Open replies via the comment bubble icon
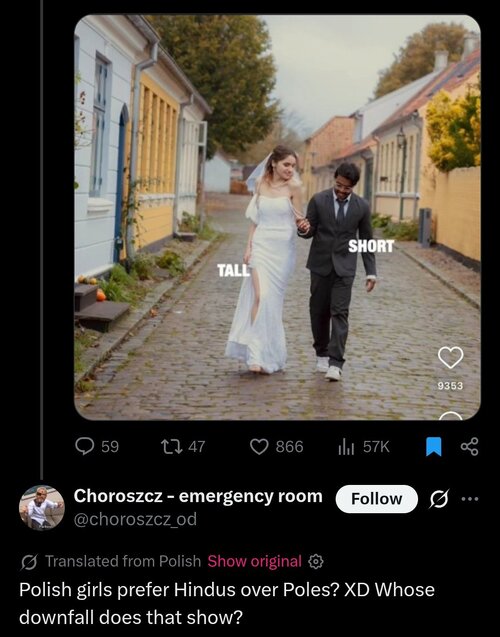Screen dimensions: 500x637 tap(85, 446)
